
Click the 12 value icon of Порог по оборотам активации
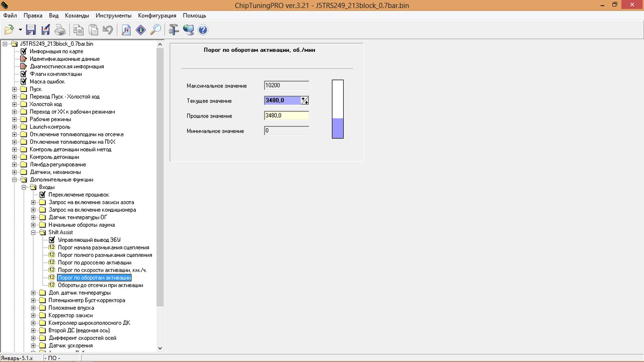click(x=52, y=278)
